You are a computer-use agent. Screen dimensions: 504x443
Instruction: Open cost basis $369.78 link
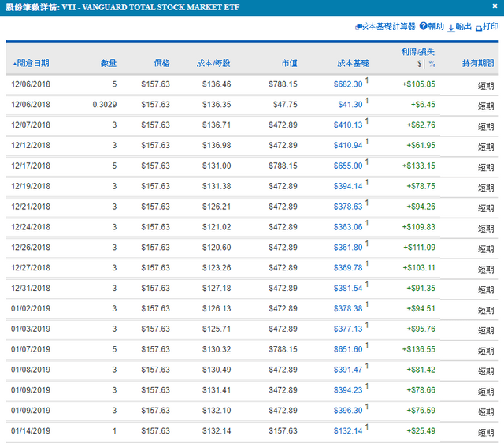pyautogui.click(x=348, y=268)
